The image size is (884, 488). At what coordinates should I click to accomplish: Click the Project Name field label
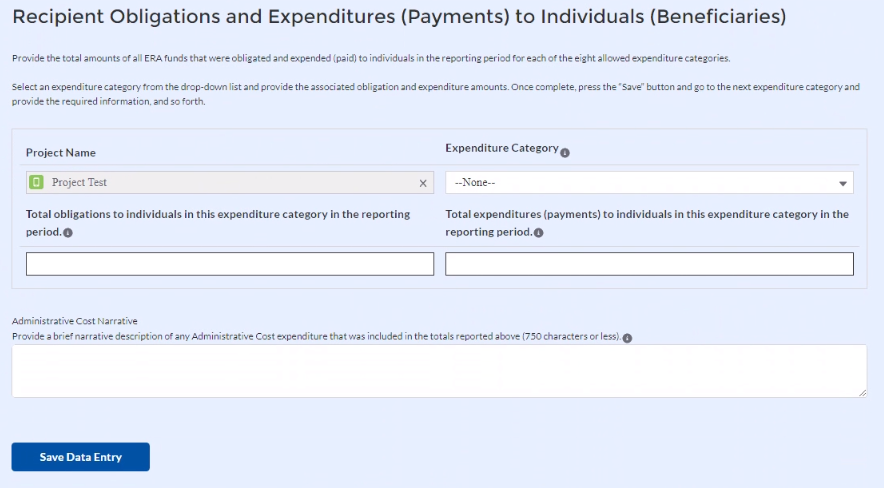[x=61, y=153]
